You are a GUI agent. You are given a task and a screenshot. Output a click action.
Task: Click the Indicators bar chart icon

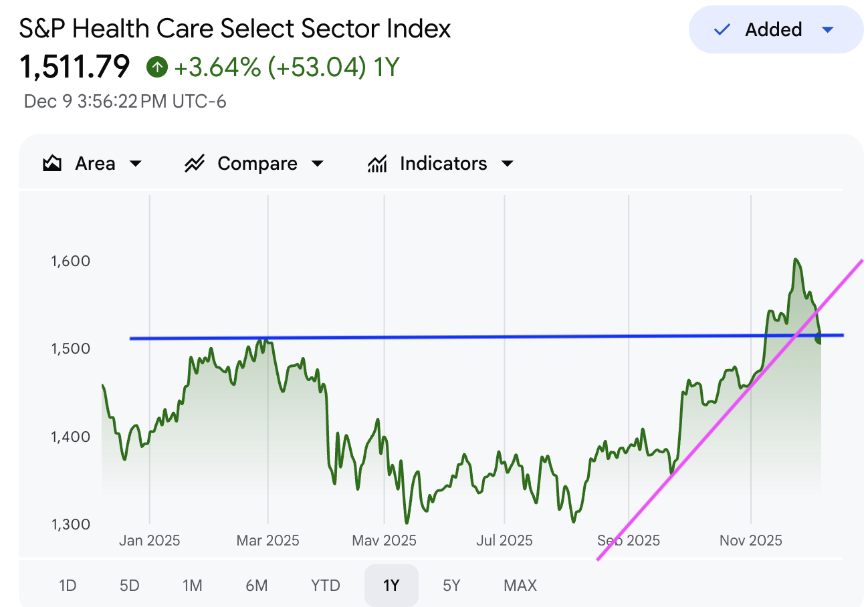(x=378, y=164)
